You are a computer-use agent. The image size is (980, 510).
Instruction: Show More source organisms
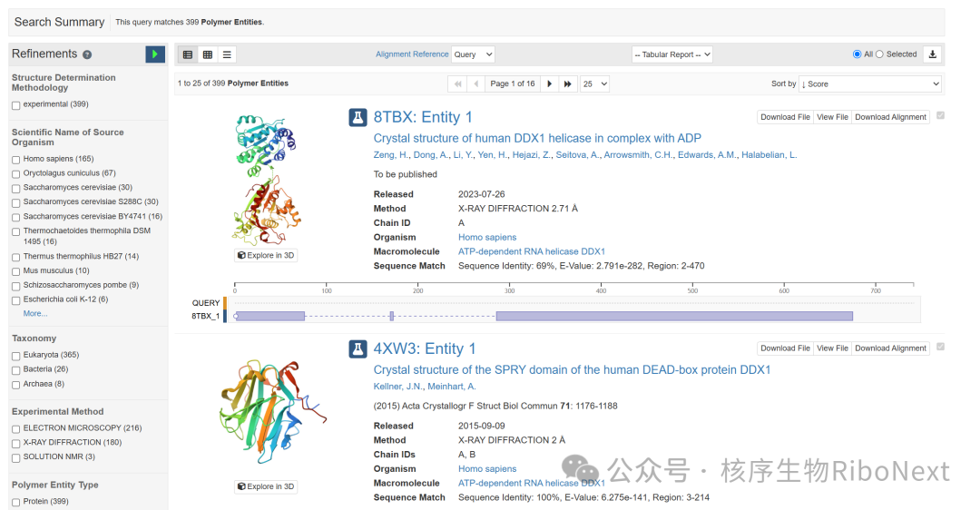35,314
